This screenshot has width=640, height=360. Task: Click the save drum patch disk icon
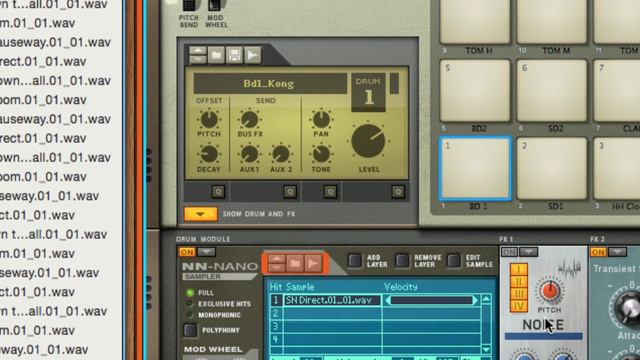click(234, 55)
